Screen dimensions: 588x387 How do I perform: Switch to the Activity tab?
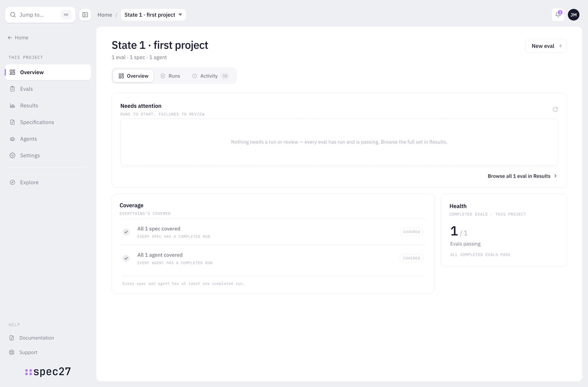click(x=210, y=76)
